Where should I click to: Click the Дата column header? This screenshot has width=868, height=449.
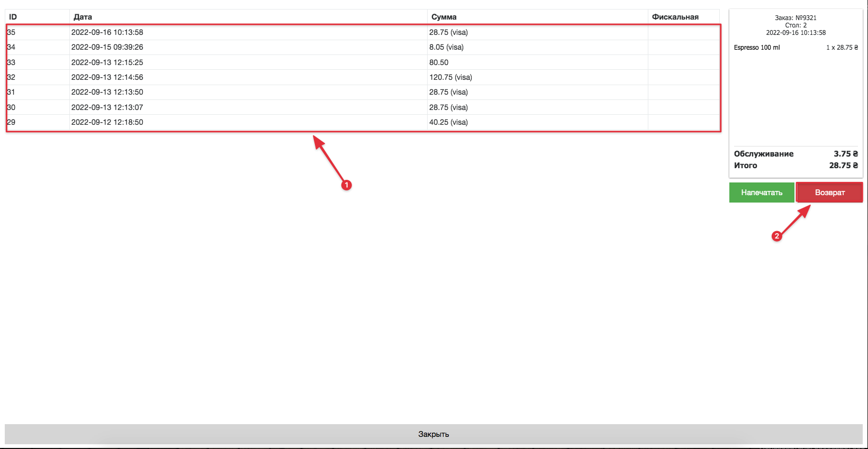point(83,17)
